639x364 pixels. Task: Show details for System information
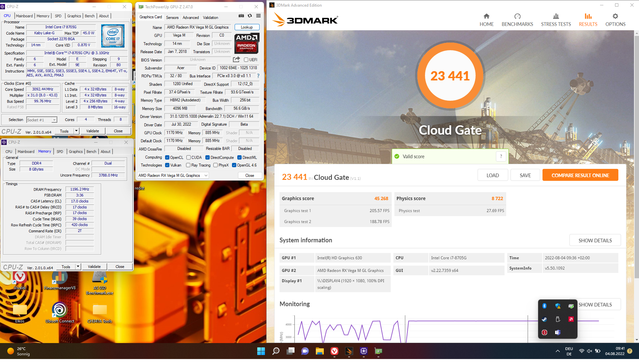[x=595, y=240]
